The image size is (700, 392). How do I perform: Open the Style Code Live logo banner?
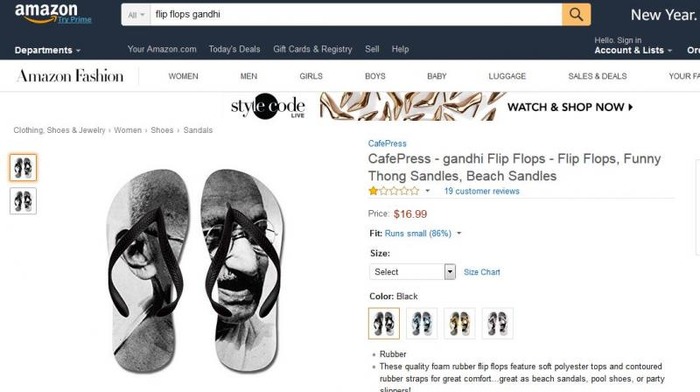click(268, 107)
